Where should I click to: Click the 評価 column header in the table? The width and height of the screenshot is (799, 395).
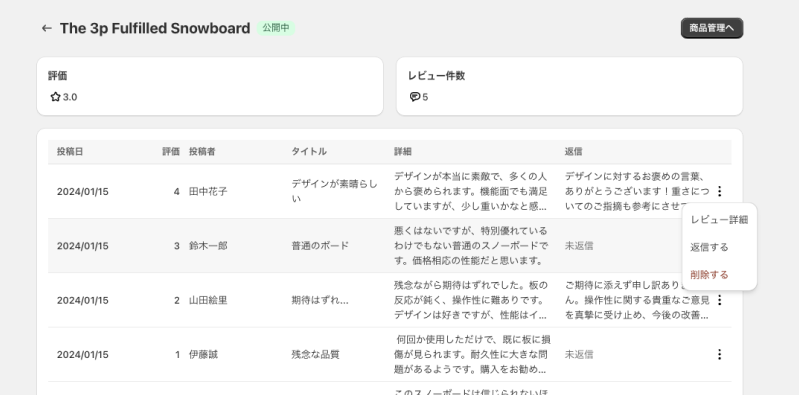[171, 151]
